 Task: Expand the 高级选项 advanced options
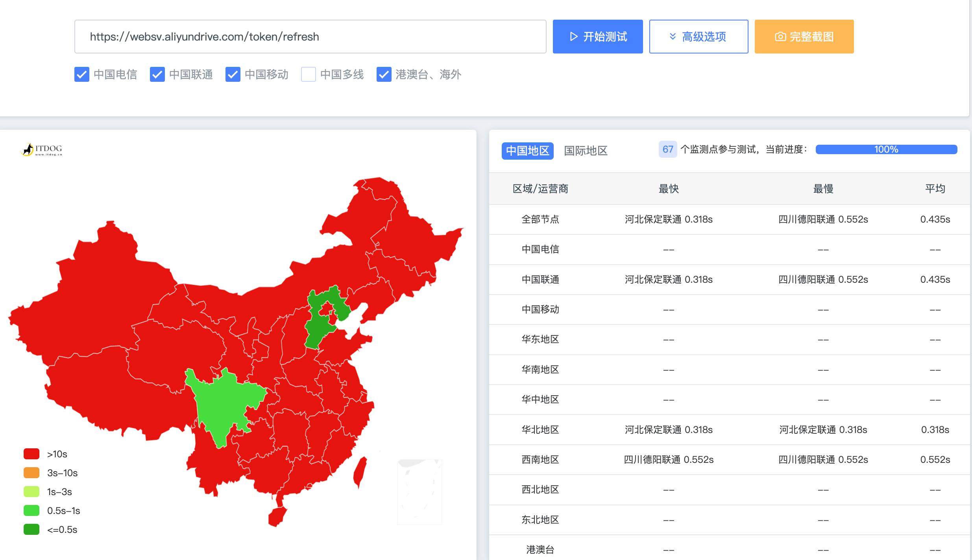pyautogui.click(x=698, y=37)
